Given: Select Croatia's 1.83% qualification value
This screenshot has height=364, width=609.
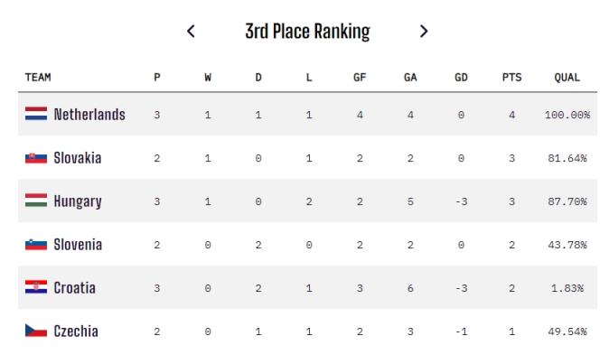Looking at the screenshot, I should click(x=567, y=288).
